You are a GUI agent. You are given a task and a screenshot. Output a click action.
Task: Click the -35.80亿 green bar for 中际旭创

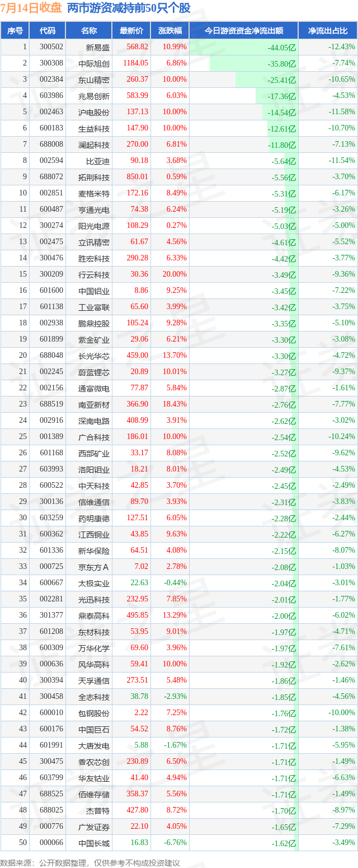tap(253, 63)
